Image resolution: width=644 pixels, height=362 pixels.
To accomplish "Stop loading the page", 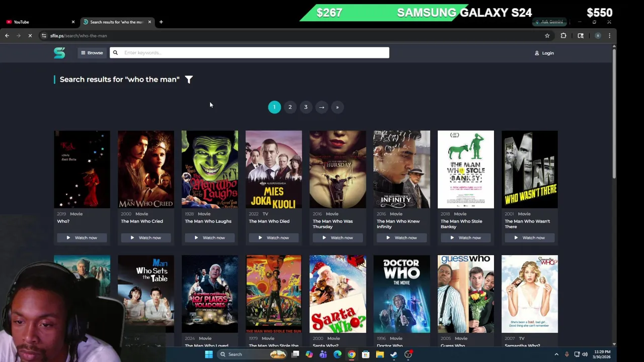I will coord(30,36).
